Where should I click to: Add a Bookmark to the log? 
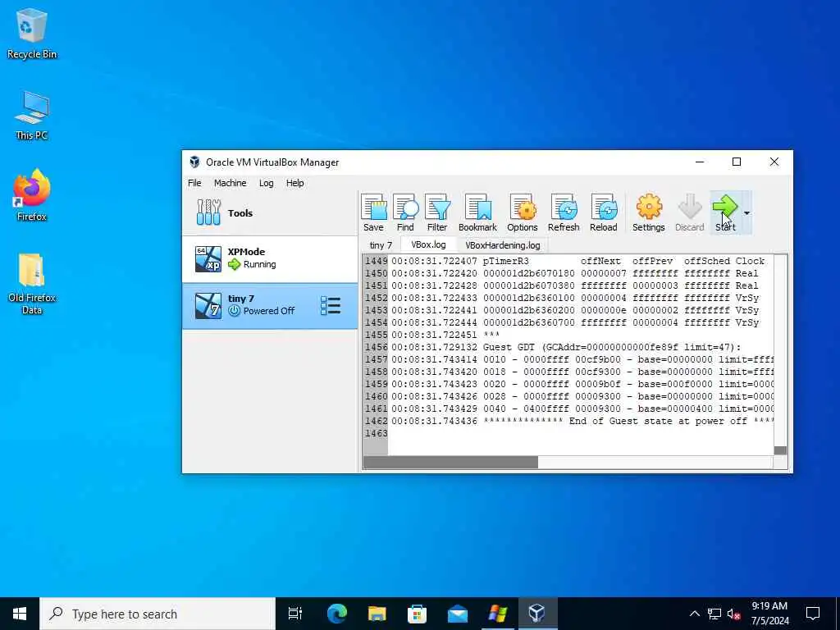477,212
